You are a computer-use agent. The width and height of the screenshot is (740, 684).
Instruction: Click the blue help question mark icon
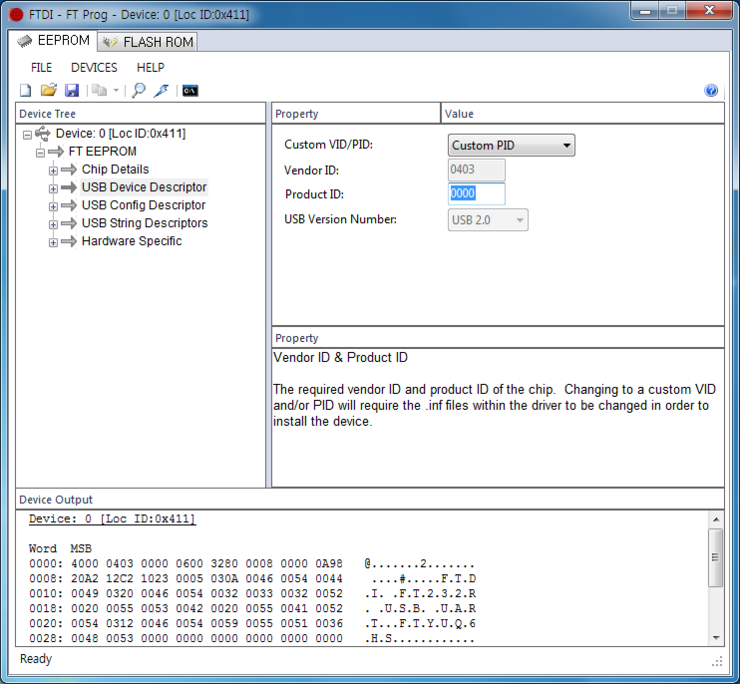pyautogui.click(x=711, y=90)
